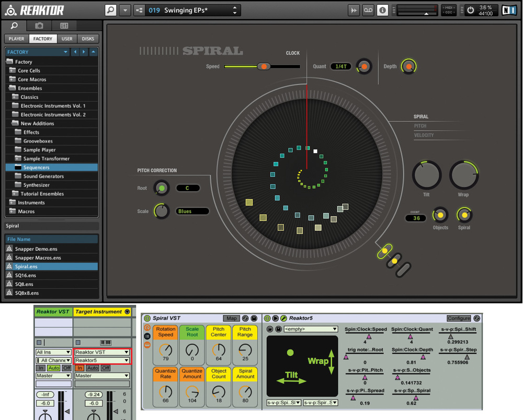This screenshot has width=523, height=420.
Task: Click the Reaktor audio power button
Action: pyautogui.click(x=470, y=10)
